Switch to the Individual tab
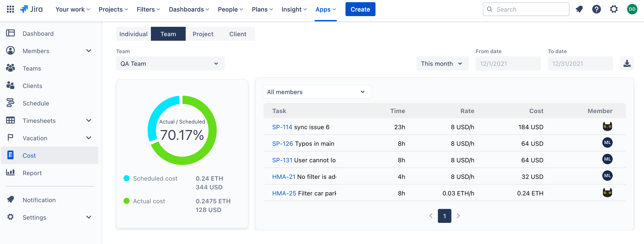The height and width of the screenshot is (244, 644). (x=133, y=34)
